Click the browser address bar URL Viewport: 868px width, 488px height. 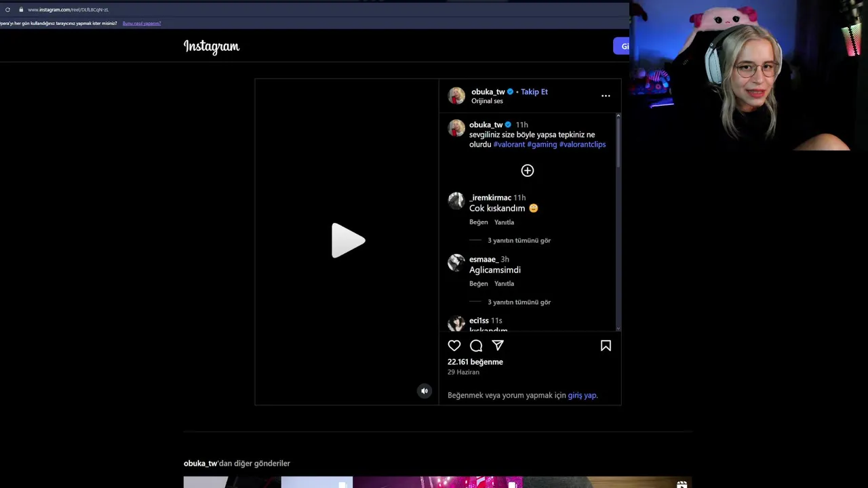pos(68,9)
